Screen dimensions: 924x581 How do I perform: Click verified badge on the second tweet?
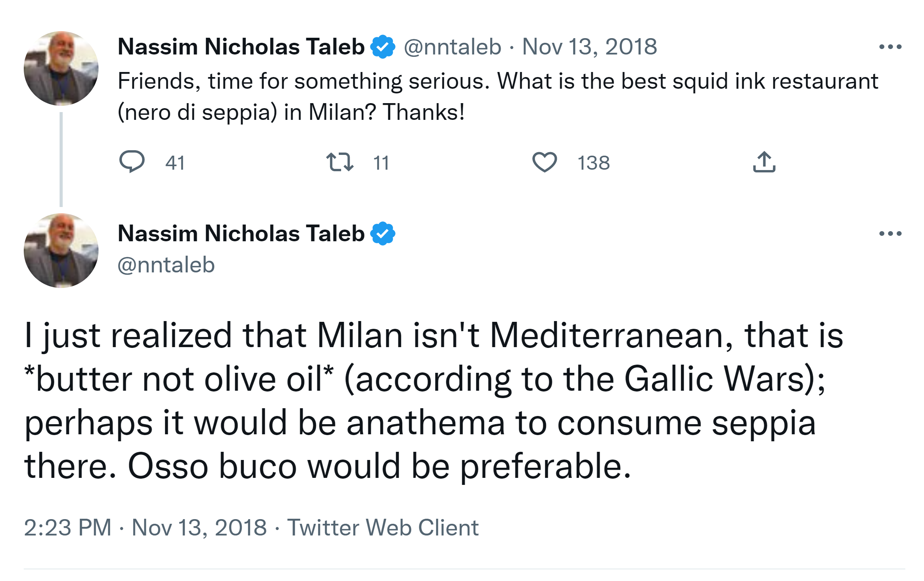[x=383, y=233]
